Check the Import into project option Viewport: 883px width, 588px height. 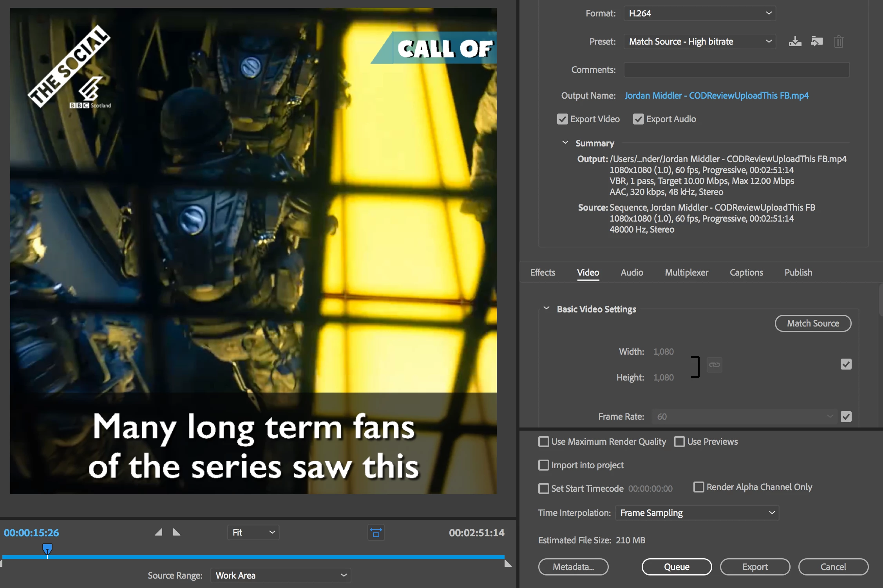pyautogui.click(x=544, y=465)
